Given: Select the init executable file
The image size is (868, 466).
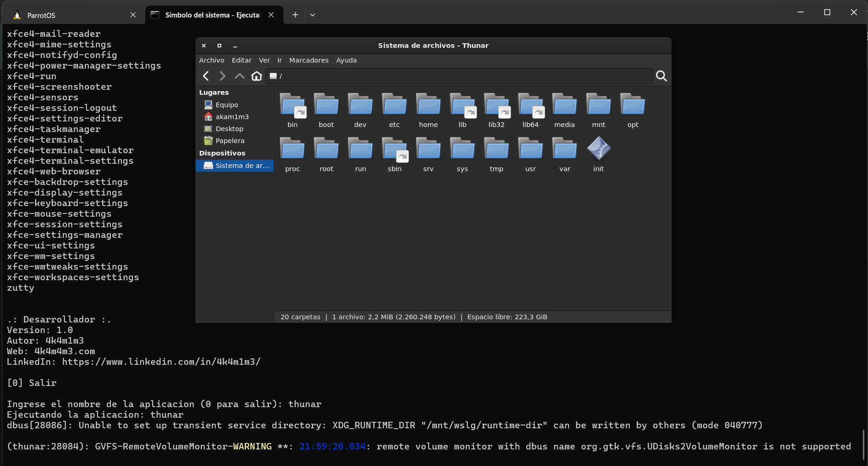Looking at the screenshot, I should [599, 155].
